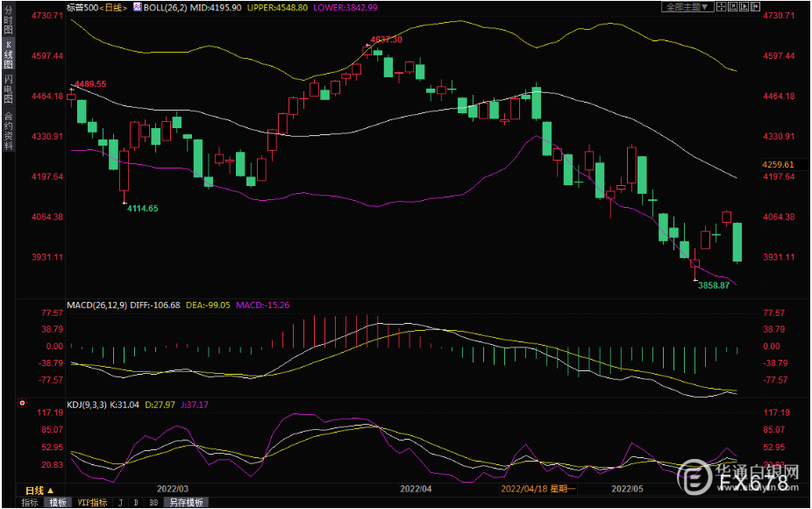The width and height of the screenshot is (812, 509).
Task: Click the J template button
Action: [x=121, y=502]
